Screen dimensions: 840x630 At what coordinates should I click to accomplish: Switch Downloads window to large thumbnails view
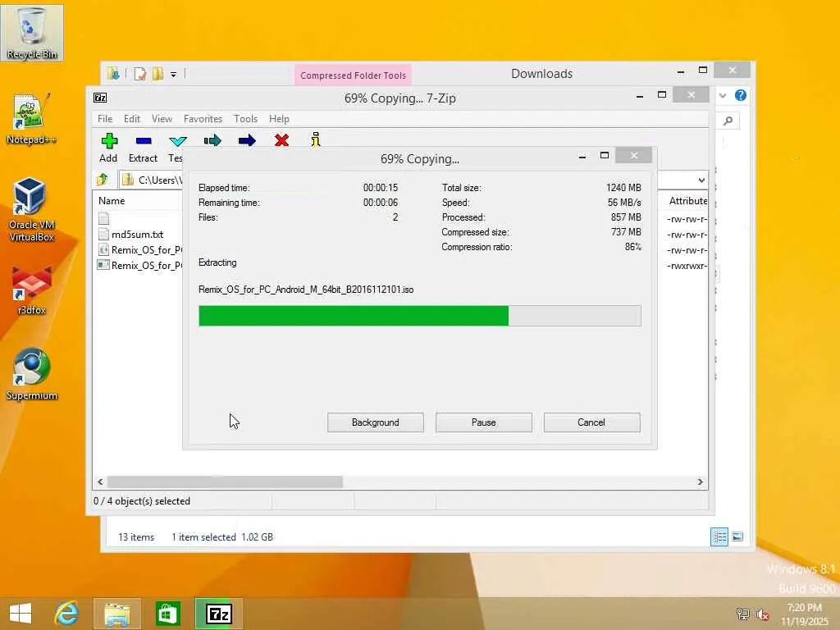point(737,536)
